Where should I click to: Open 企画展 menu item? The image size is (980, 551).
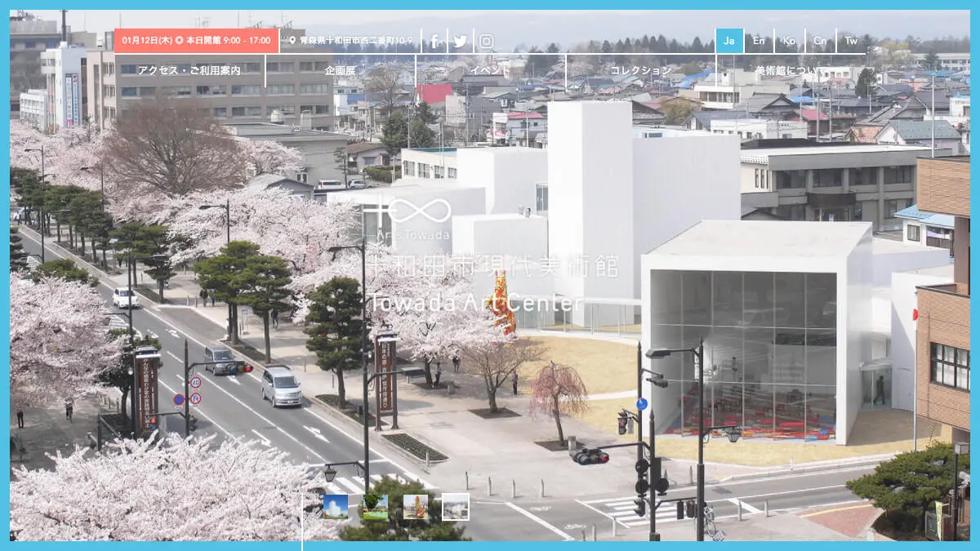[x=341, y=70]
